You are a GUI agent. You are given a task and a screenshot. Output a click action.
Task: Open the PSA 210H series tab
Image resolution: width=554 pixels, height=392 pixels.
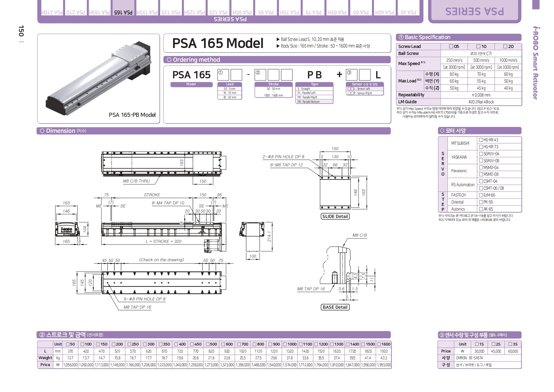coord(52,8)
